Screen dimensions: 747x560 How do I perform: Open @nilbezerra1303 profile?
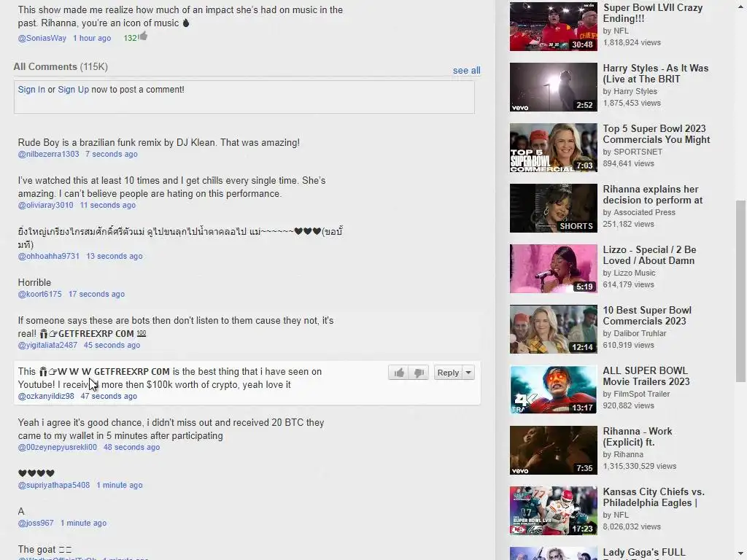[49, 155]
